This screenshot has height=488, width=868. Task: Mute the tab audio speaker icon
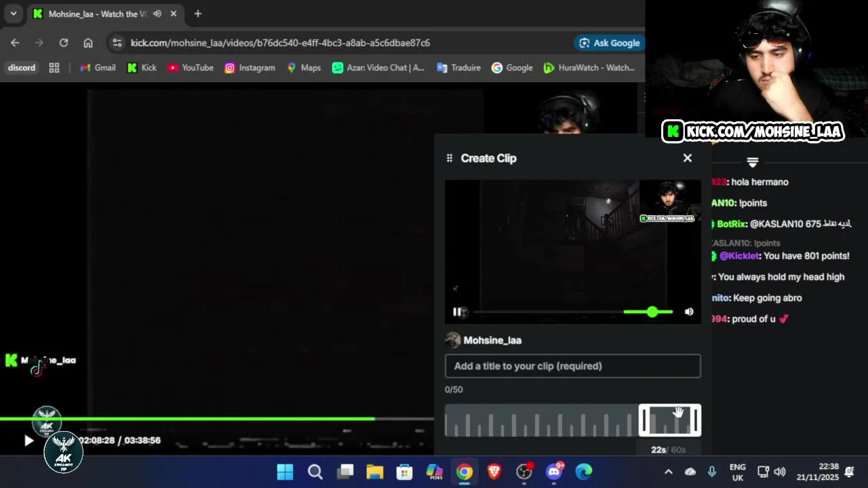pos(157,14)
